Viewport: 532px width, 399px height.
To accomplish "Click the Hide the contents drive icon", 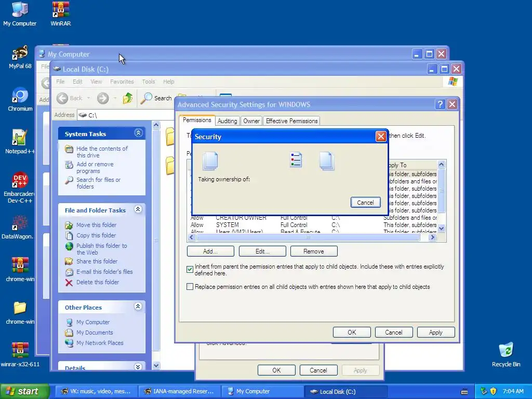I will coord(69,149).
